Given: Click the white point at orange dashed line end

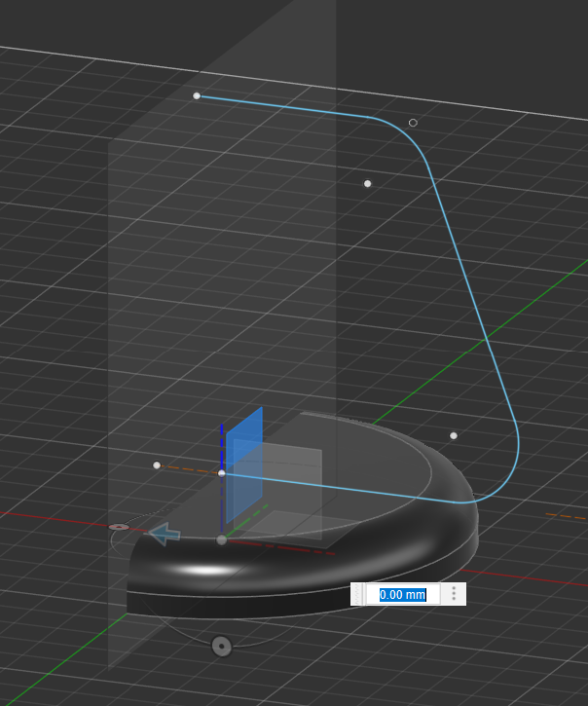Looking at the screenshot, I should click(x=157, y=465).
